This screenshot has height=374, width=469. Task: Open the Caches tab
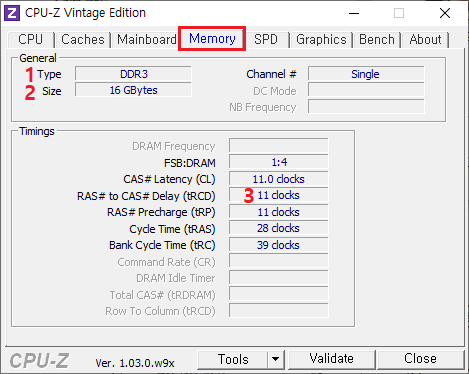tap(83, 39)
